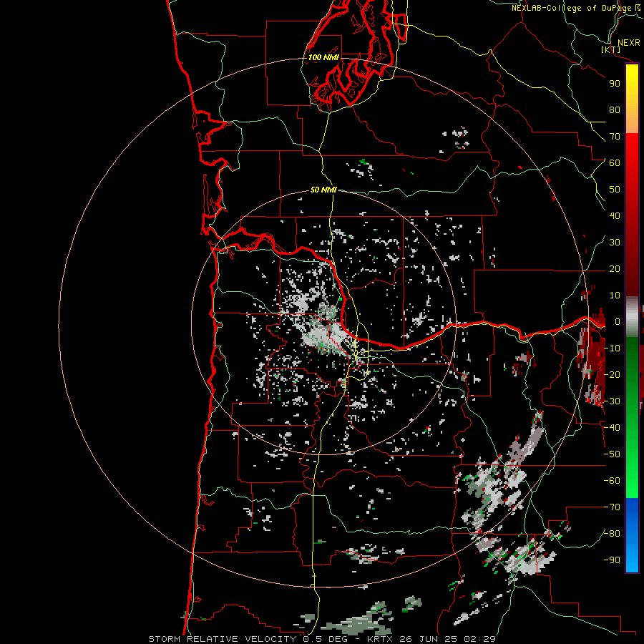
Task: Click the -50 scale value
Action: (612, 454)
